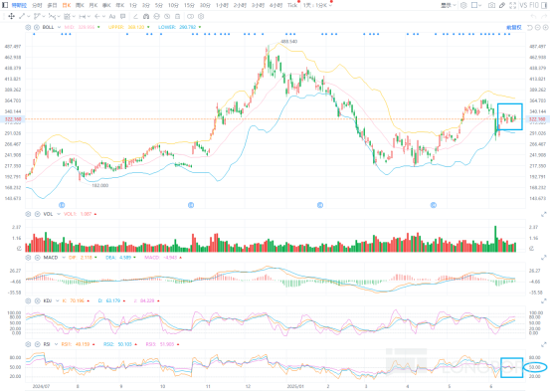Switch to the 15分 timeframe tab
Viewport: 550px width, 392px height.
tap(189, 5)
